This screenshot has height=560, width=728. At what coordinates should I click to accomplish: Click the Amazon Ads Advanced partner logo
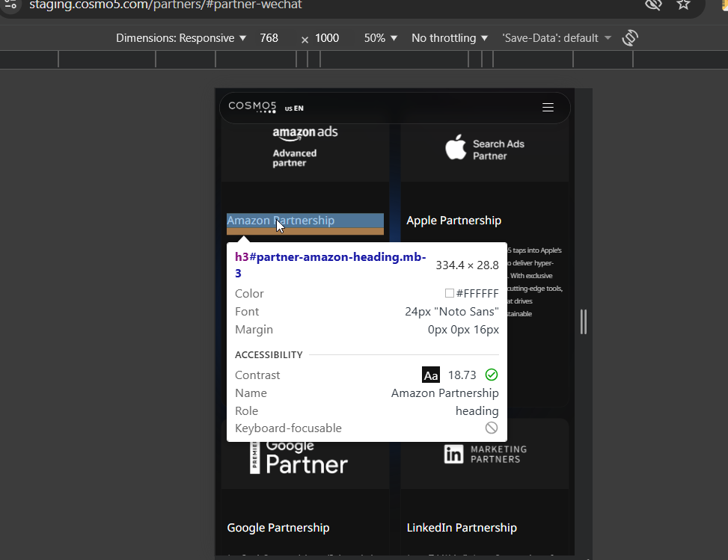305,146
